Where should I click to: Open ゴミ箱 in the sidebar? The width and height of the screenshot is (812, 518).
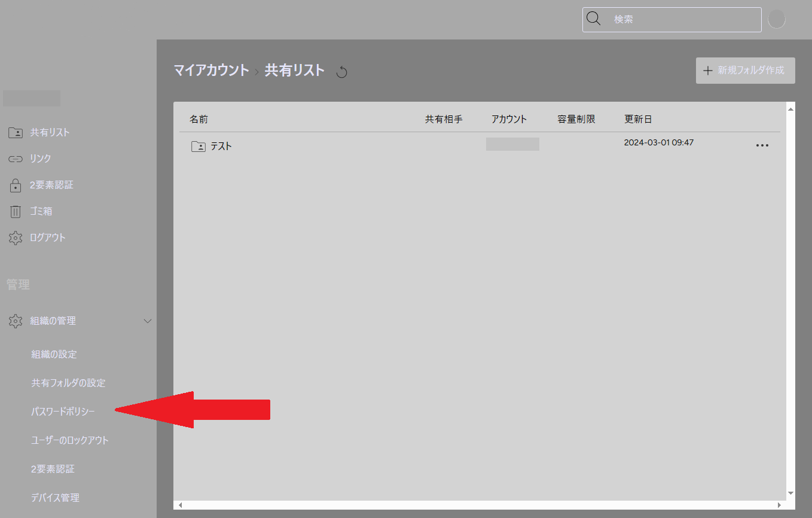[x=41, y=211]
